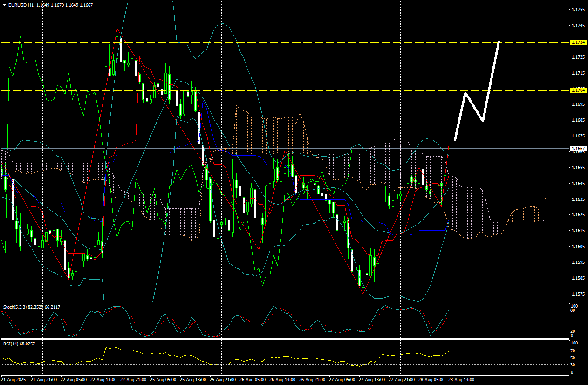Click the 27 Aug 05:00 time label
The height and width of the screenshot is (385, 588).
342,380
